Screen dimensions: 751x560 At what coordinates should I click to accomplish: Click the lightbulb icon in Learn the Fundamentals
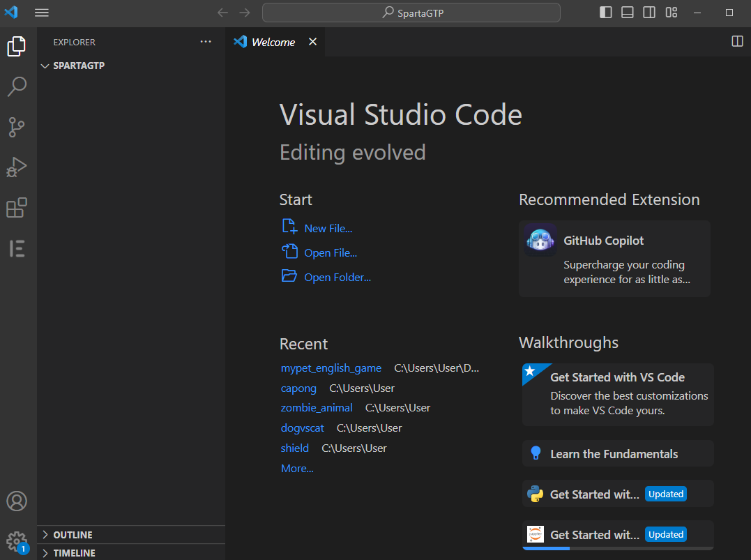click(x=536, y=453)
